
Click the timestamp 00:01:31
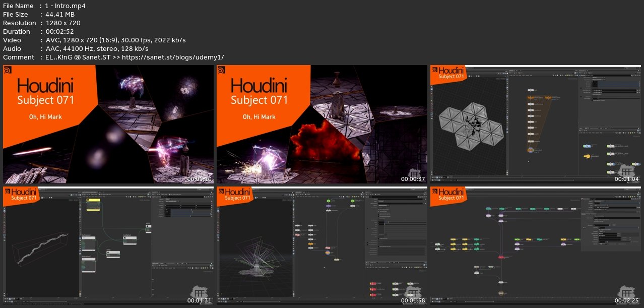[200, 301]
